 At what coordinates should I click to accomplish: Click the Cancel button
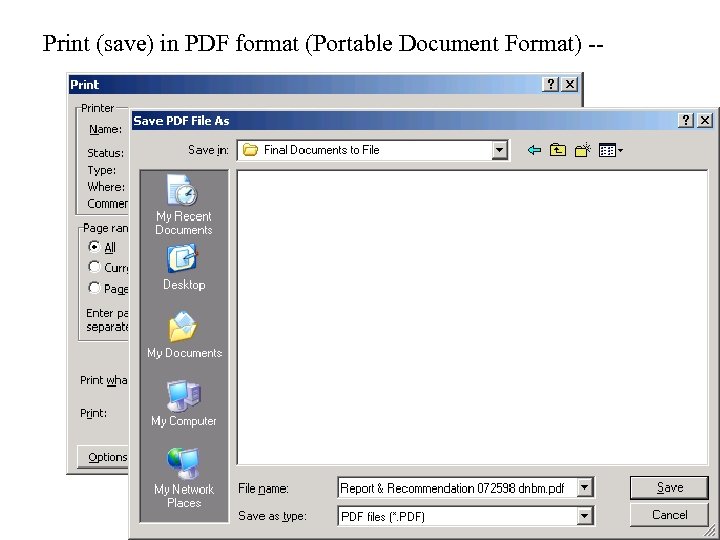[x=669, y=515]
